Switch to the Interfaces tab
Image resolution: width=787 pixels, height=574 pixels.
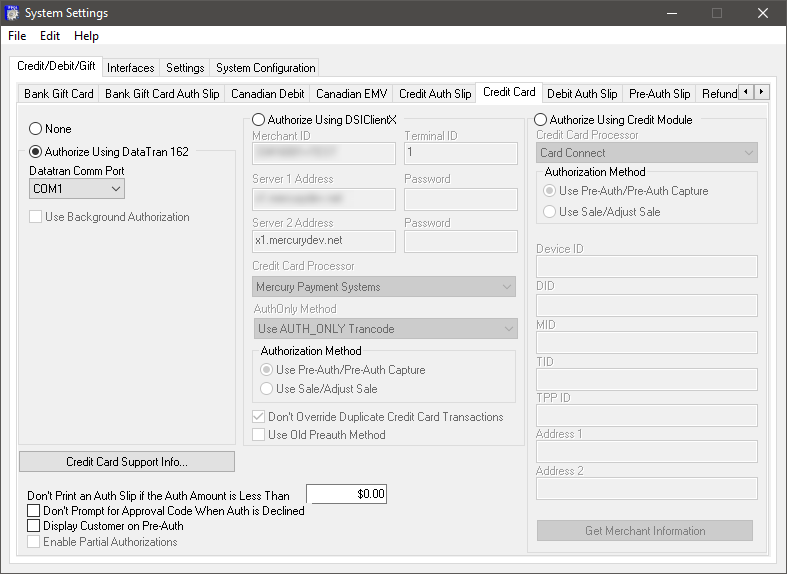coord(131,68)
